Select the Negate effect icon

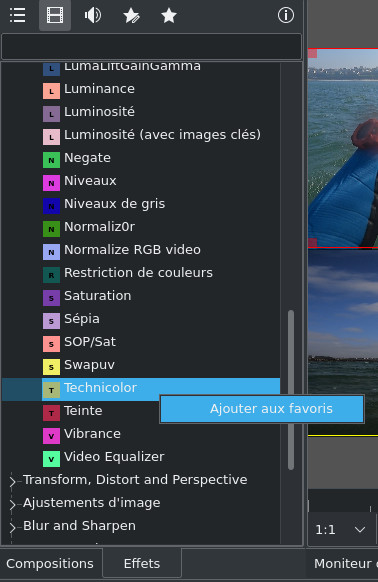[51, 160]
